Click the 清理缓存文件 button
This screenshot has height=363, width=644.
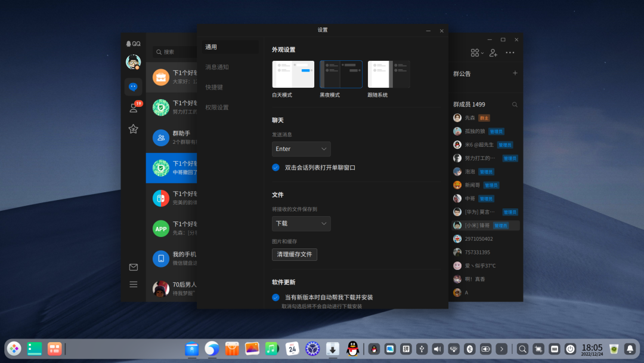coord(295,254)
